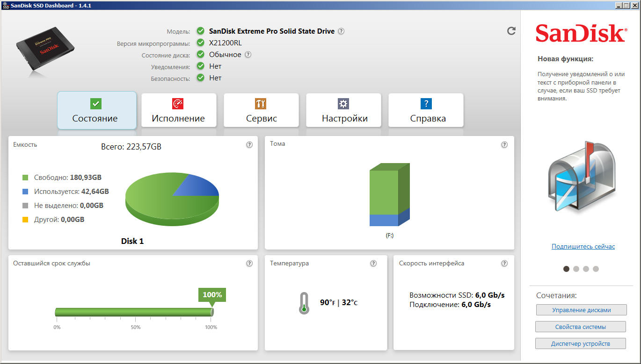Click the Подключение: 6,0 Gb/s text
641x364 pixels.
(x=450, y=305)
